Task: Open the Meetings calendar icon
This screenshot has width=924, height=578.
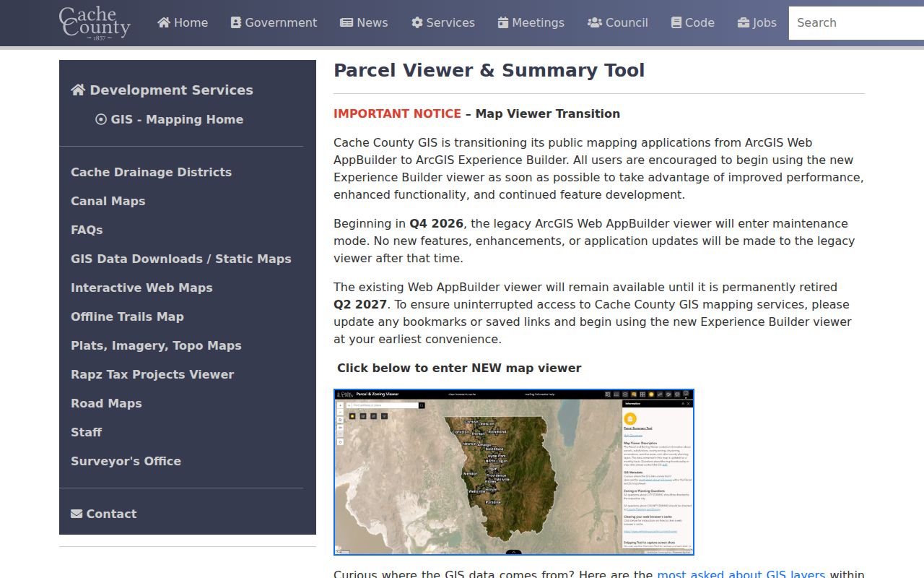Action: click(x=503, y=22)
